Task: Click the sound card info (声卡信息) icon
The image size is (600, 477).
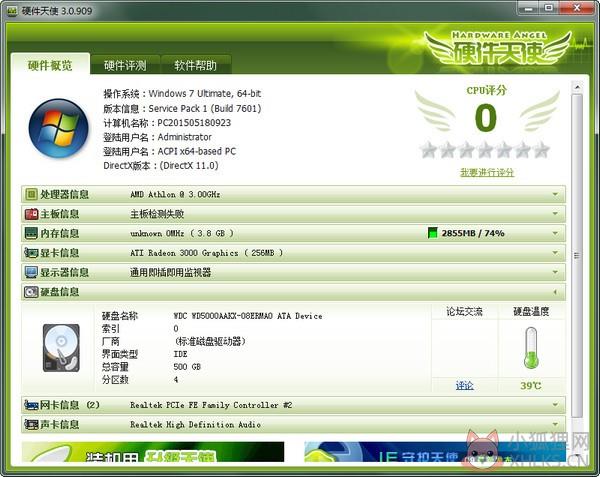Action: [31, 424]
